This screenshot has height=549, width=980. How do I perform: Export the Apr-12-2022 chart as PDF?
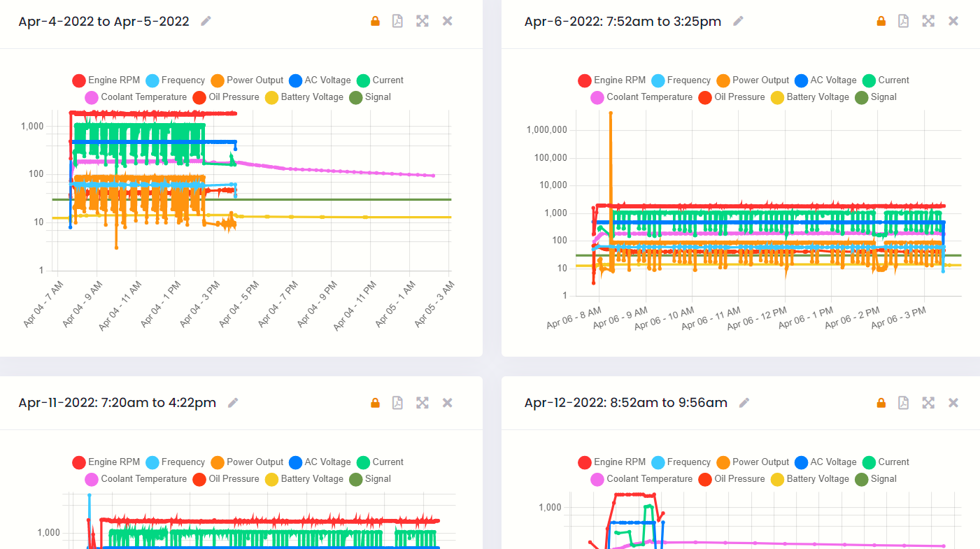coord(903,403)
